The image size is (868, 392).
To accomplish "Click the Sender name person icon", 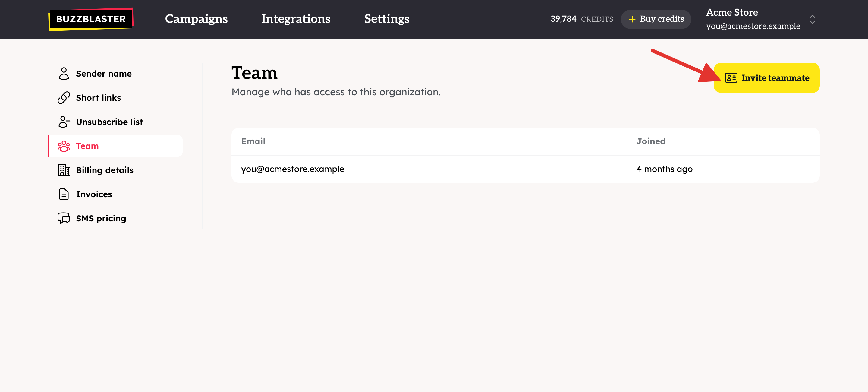I will 64,74.
